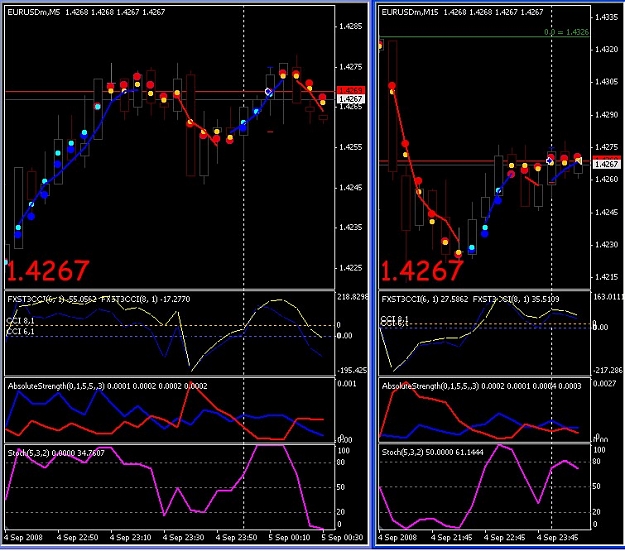Click the 1.4225 price scale value in M5 chart
This screenshot has height=551, width=625.
[x=351, y=268]
